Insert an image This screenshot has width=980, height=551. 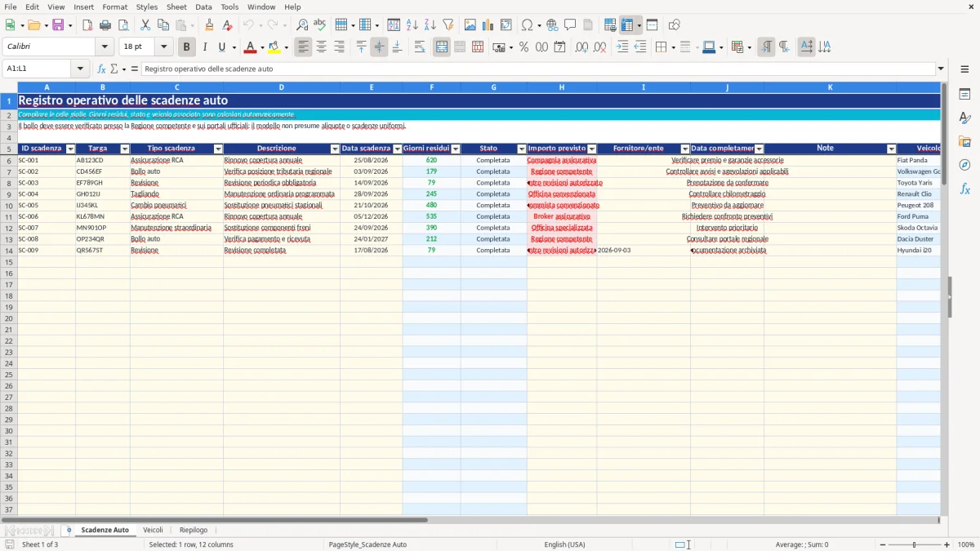(470, 25)
